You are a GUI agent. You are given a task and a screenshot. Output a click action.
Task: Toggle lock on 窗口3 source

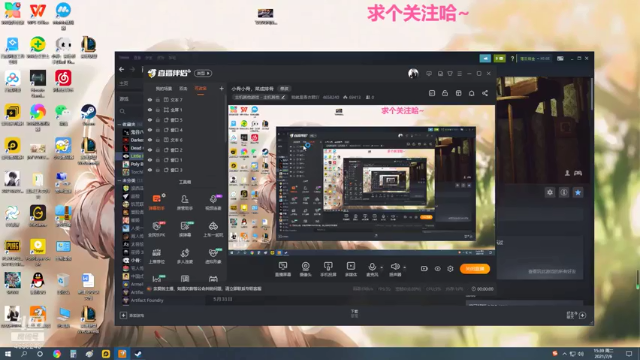[x=158, y=170]
